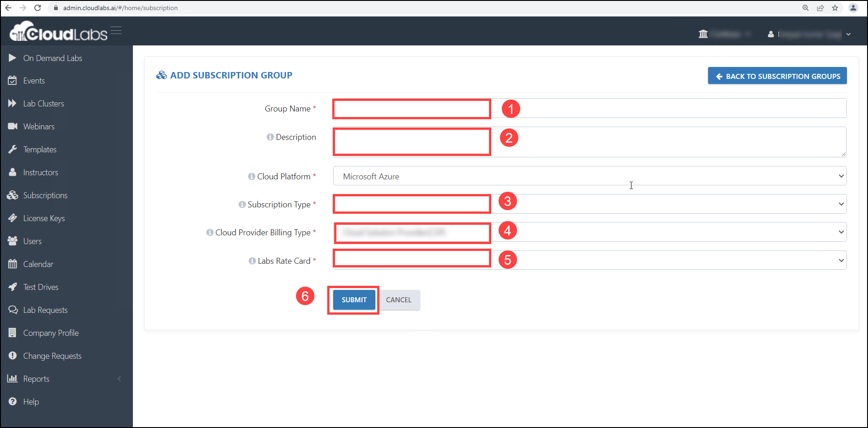Click the Calendar grid icon
This screenshot has width=868, height=428.
coord(12,264)
